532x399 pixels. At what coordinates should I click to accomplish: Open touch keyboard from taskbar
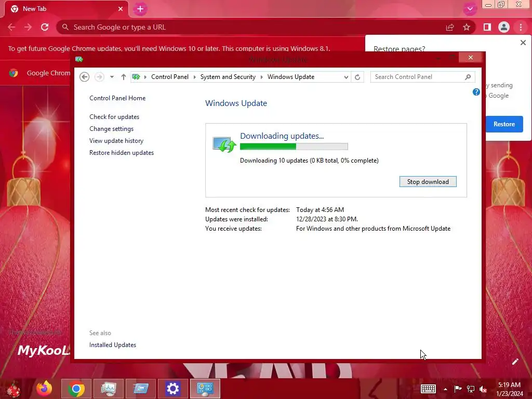pos(428,389)
